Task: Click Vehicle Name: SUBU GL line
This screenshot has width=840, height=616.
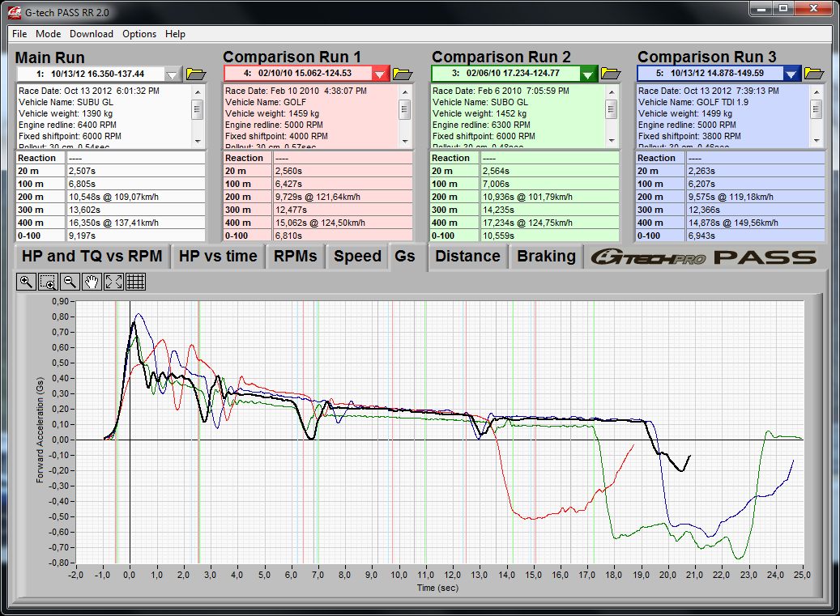Action: click(66, 102)
